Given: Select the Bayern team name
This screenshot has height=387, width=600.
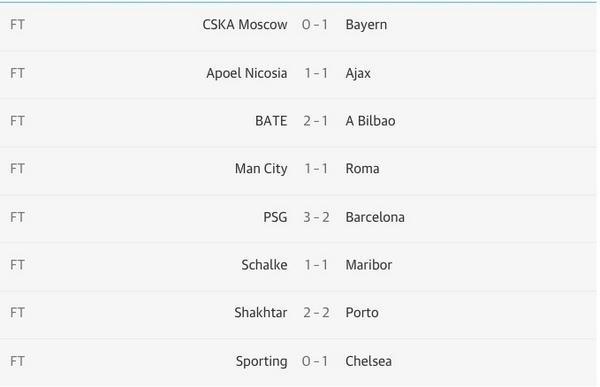Looking at the screenshot, I should pyautogui.click(x=366, y=26).
